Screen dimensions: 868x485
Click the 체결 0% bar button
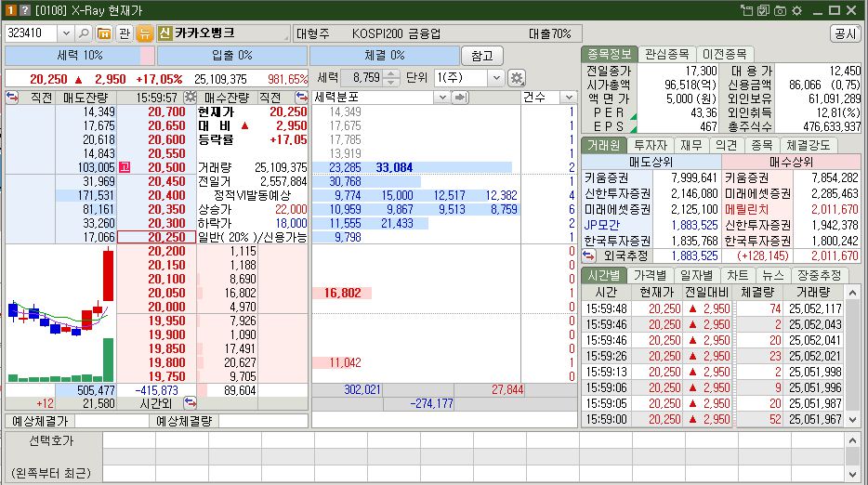click(x=384, y=56)
